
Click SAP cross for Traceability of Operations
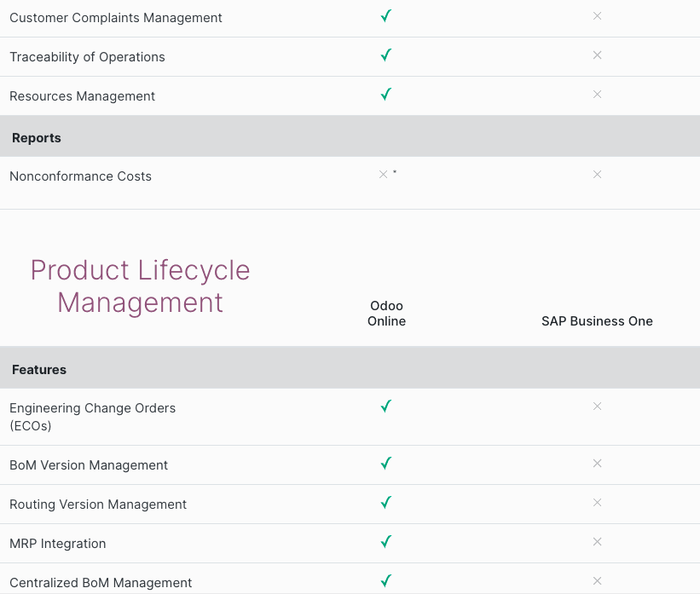click(597, 55)
